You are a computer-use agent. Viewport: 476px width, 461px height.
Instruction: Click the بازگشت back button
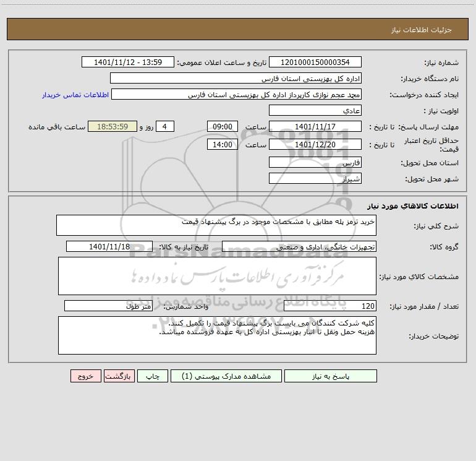coord(119,376)
